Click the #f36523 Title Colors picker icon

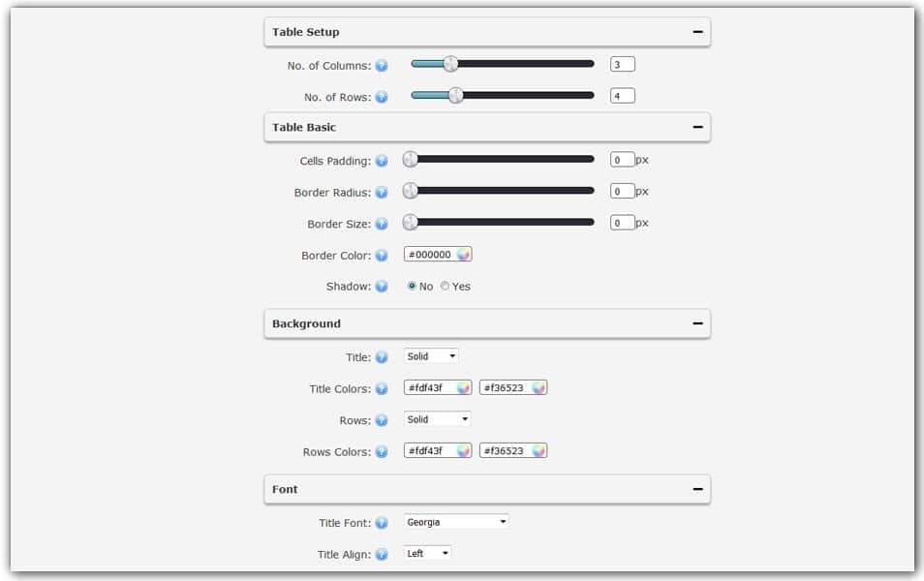pos(536,387)
